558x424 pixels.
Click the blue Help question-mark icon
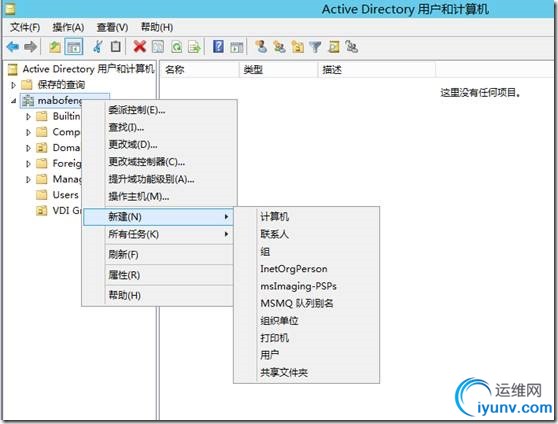pyautogui.click(x=219, y=47)
